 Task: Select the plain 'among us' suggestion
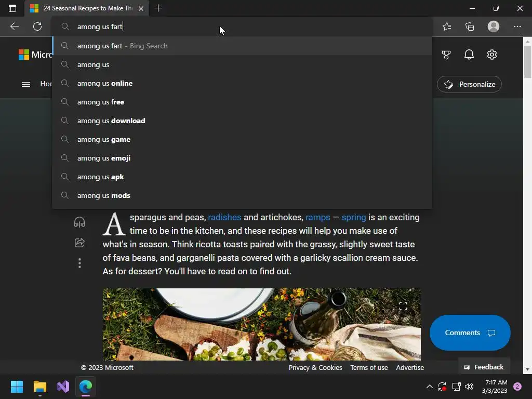pos(242,64)
